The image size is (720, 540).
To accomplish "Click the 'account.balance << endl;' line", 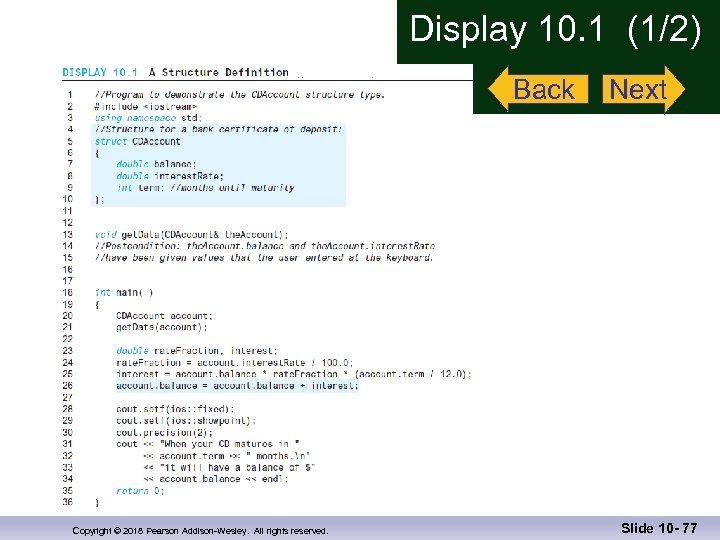I will 216,479.
